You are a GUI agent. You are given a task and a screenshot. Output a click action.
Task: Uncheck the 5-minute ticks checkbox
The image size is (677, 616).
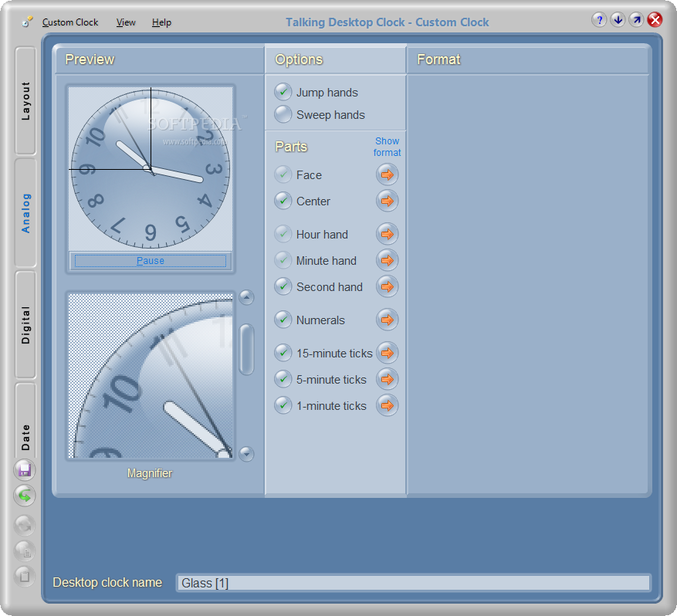coord(283,380)
